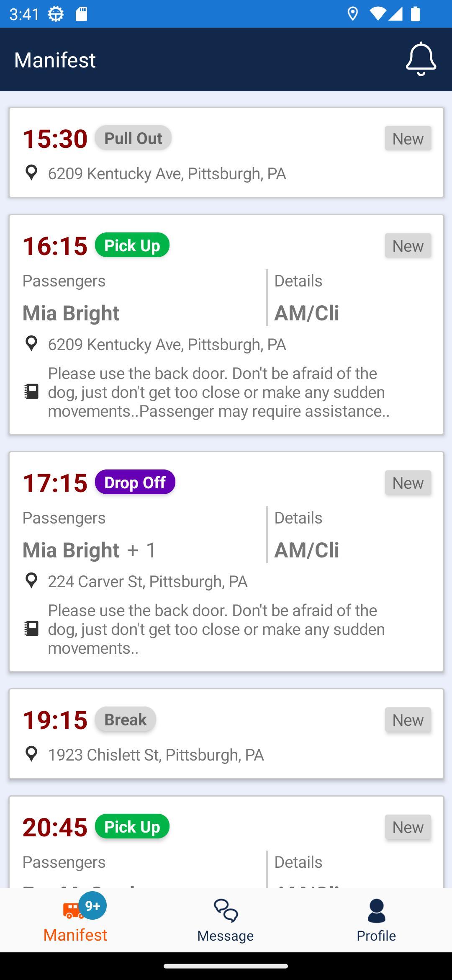Tap the New status on the 19:15 Break
This screenshot has height=980, width=452.
click(x=408, y=720)
